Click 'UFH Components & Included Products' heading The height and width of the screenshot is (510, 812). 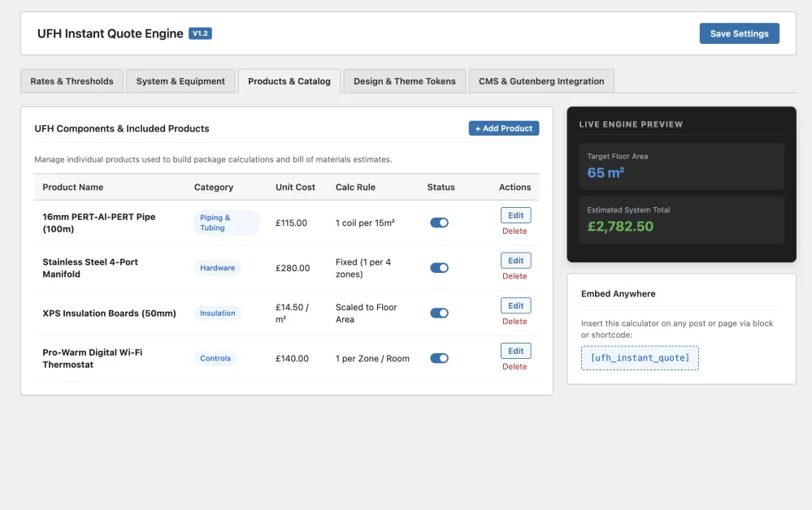122,129
